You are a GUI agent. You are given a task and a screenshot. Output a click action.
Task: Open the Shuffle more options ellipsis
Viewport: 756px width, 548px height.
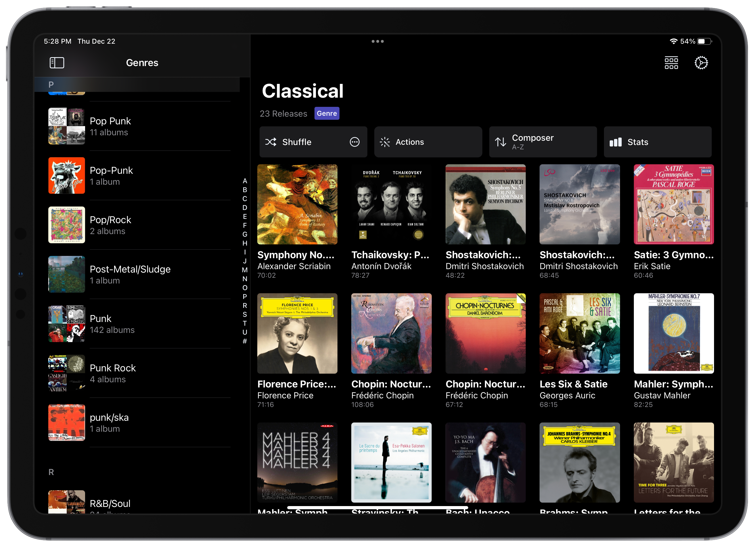pos(354,142)
